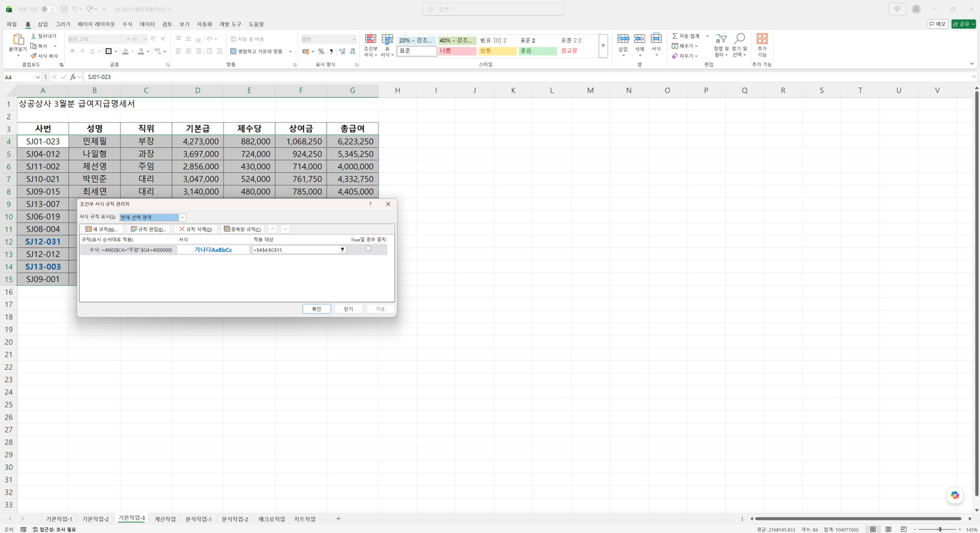Image resolution: width=980 pixels, height=533 pixels.
Task: Open the 서식 규칙 표시 dropdown
Action: pyautogui.click(x=182, y=217)
